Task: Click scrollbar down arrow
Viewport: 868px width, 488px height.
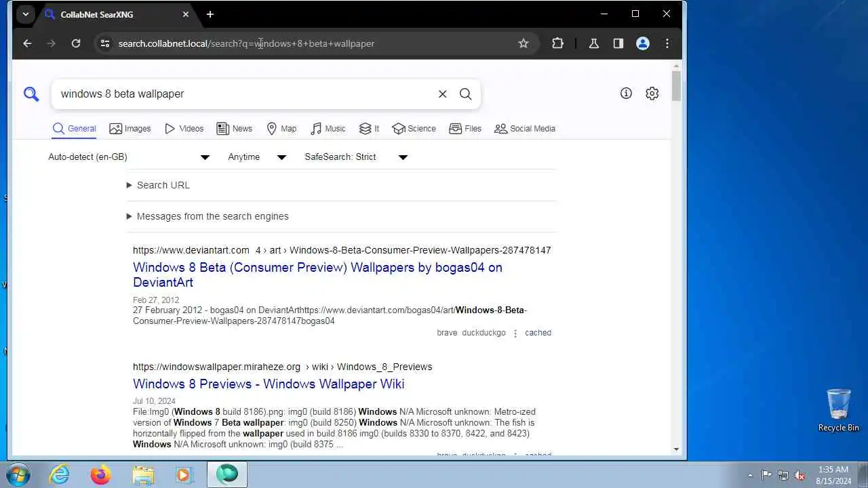Action: tap(676, 449)
